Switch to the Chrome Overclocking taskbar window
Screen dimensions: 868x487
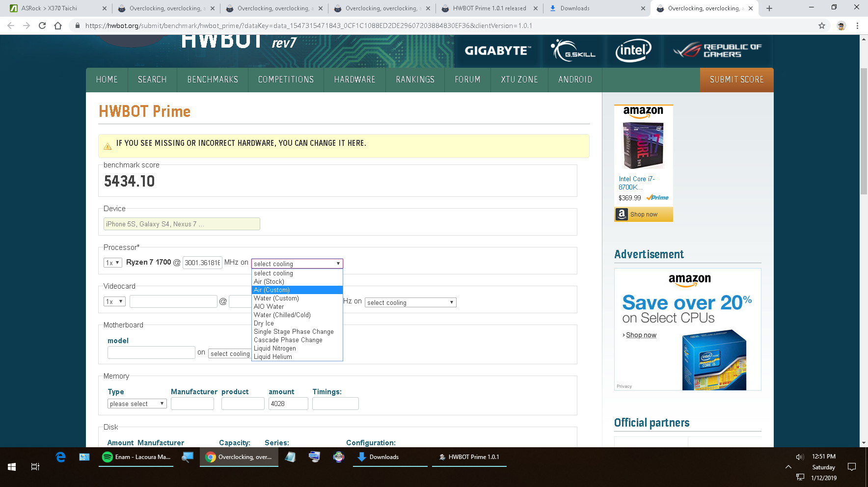[x=239, y=457]
